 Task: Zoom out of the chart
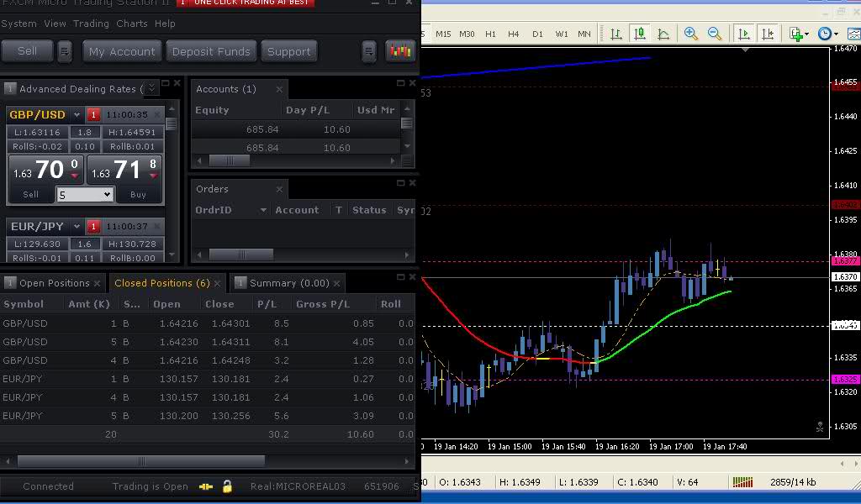click(715, 34)
